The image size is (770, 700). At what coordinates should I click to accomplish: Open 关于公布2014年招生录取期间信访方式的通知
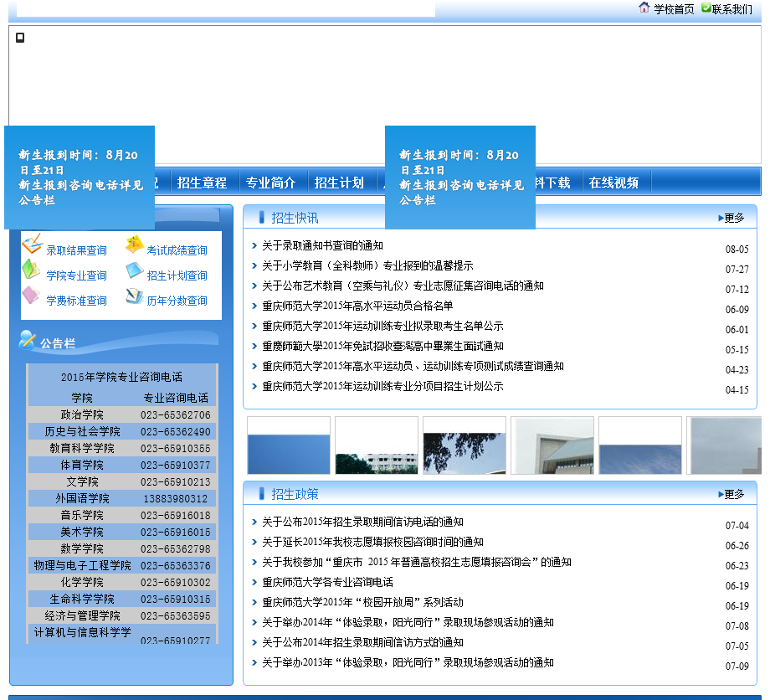point(362,642)
